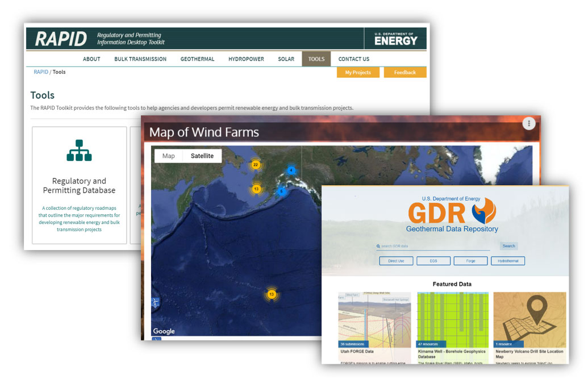Filter GDR data by EGS
This screenshot has height=383, width=588.
click(433, 260)
